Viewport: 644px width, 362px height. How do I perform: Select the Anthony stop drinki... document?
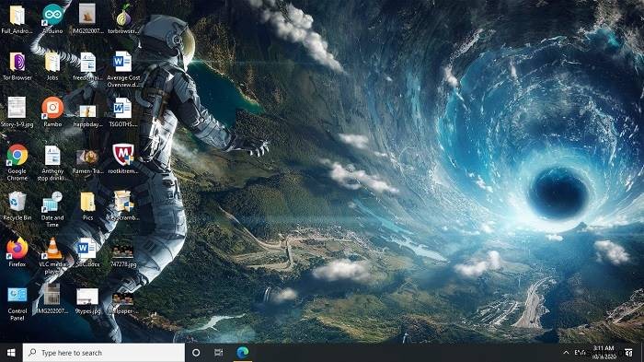click(52, 156)
